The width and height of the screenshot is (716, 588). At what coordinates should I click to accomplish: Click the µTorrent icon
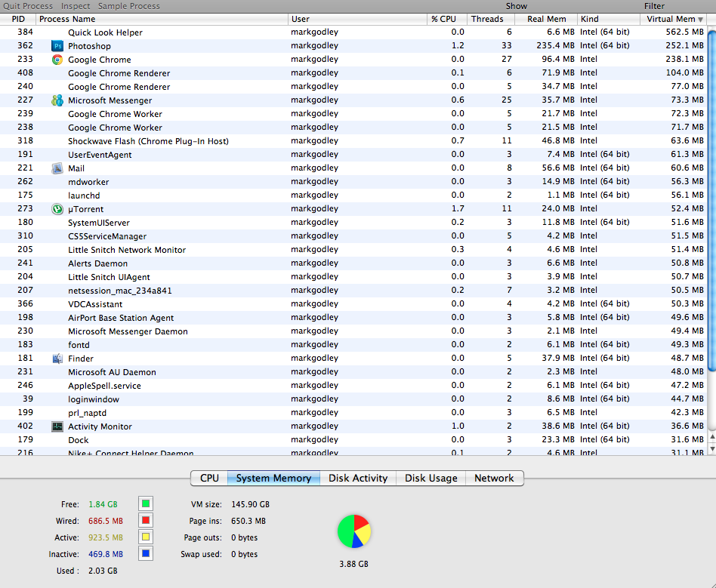tap(57, 208)
